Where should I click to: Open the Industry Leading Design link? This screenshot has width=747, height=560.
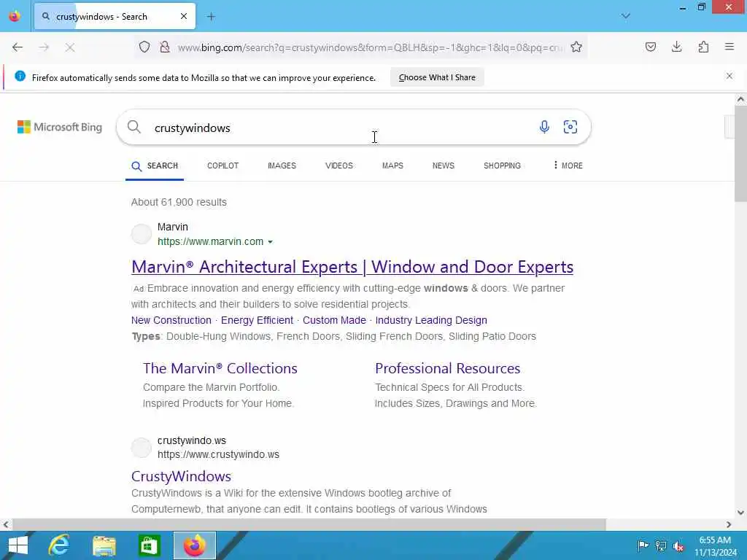tap(430, 320)
